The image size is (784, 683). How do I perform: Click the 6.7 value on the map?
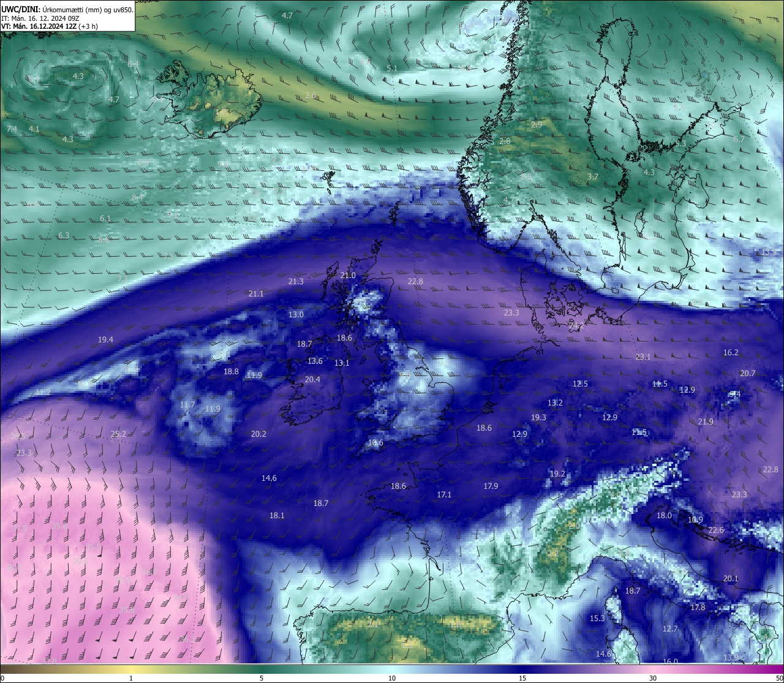[x=739, y=139]
